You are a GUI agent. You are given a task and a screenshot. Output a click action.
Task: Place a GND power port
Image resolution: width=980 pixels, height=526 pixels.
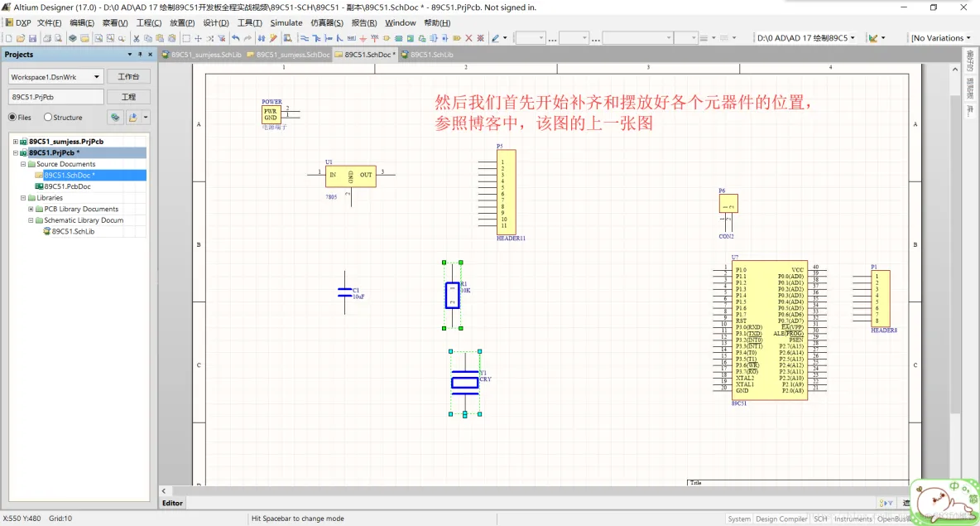(x=363, y=38)
